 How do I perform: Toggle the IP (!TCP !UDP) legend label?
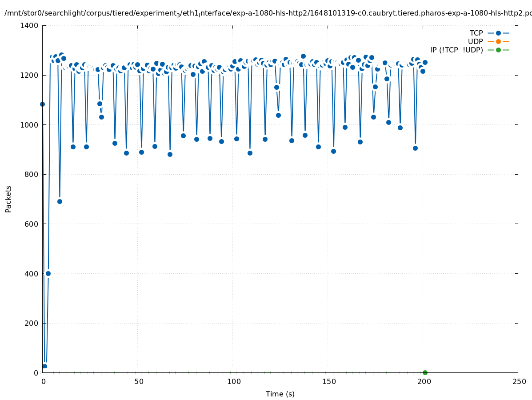click(x=456, y=50)
